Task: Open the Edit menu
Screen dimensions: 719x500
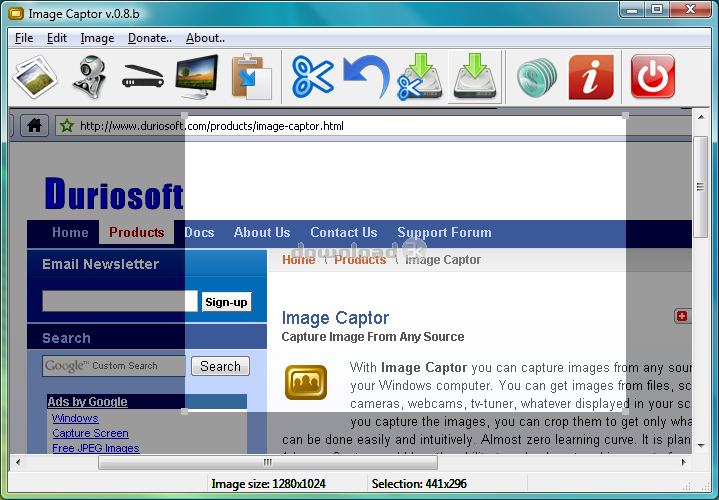Action: point(57,38)
